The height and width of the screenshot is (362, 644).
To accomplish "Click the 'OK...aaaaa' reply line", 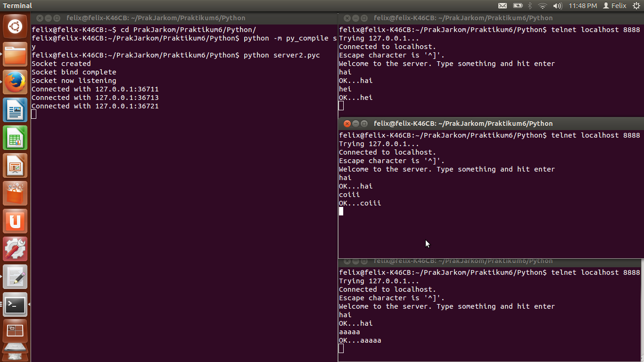I will pos(360,340).
